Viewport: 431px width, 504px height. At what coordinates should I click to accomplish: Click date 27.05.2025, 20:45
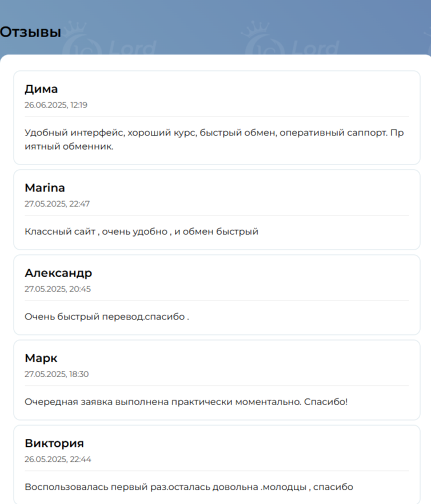click(58, 289)
